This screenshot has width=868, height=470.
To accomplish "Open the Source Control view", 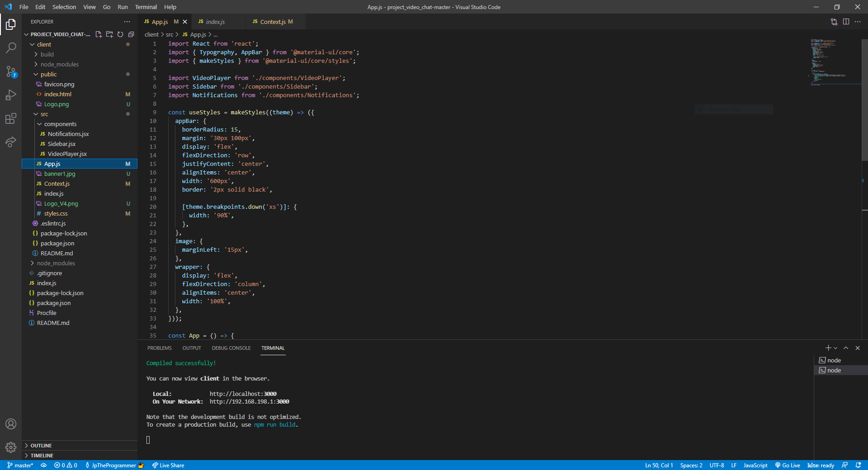I will (x=11, y=71).
